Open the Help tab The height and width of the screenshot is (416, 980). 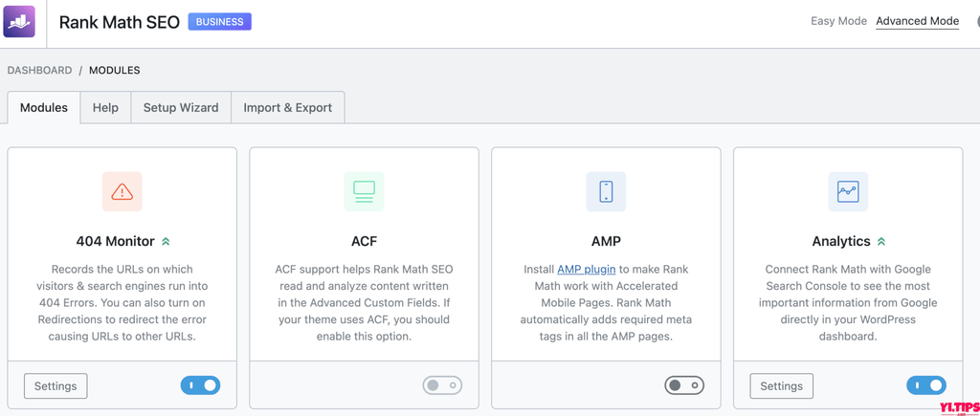tap(105, 107)
